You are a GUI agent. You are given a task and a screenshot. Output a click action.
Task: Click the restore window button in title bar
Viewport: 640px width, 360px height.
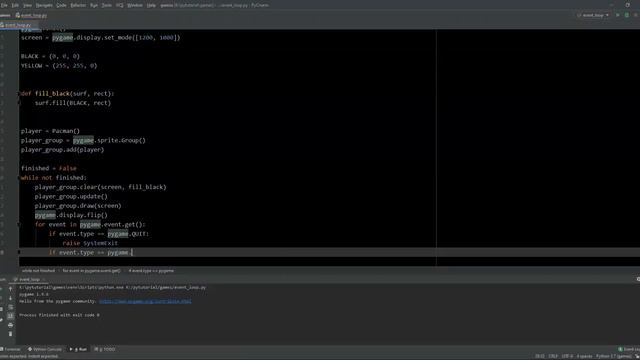click(x=627, y=5)
